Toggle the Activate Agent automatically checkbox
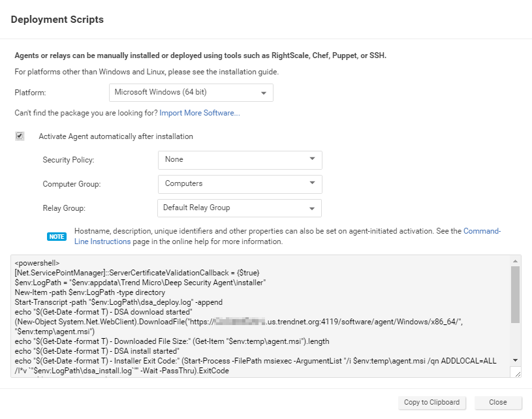The image size is (532, 419). (20, 136)
